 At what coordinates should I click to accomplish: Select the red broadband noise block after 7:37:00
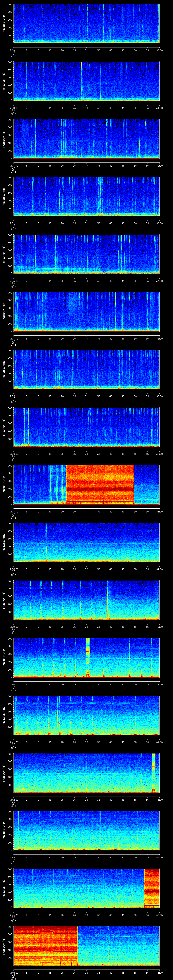(x=100, y=485)
